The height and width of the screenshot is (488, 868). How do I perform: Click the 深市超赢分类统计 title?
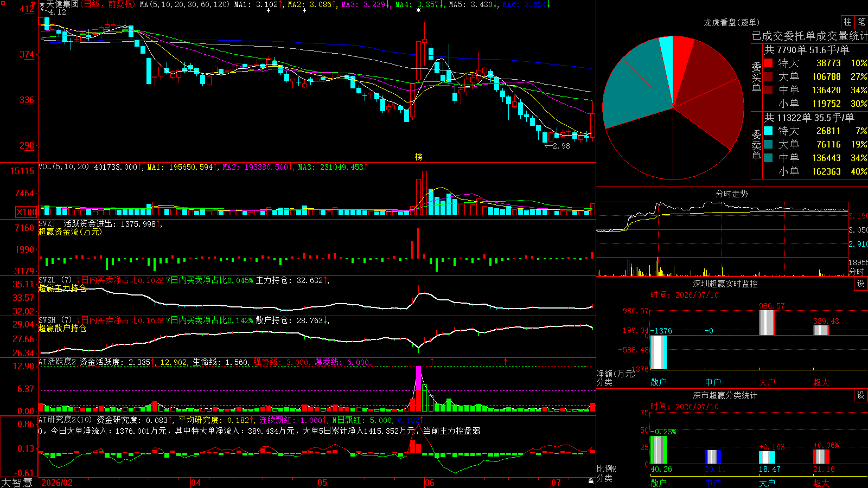pyautogui.click(x=725, y=395)
